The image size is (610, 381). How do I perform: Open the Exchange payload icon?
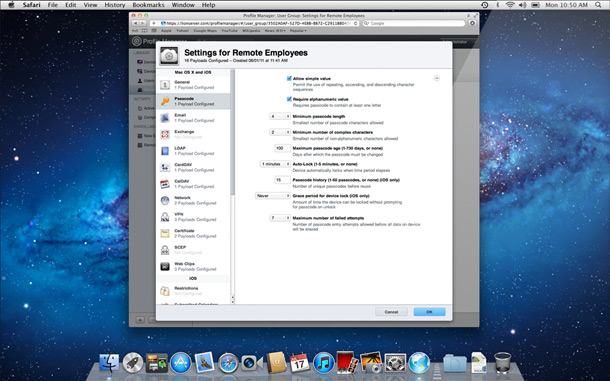pyautogui.click(x=165, y=134)
